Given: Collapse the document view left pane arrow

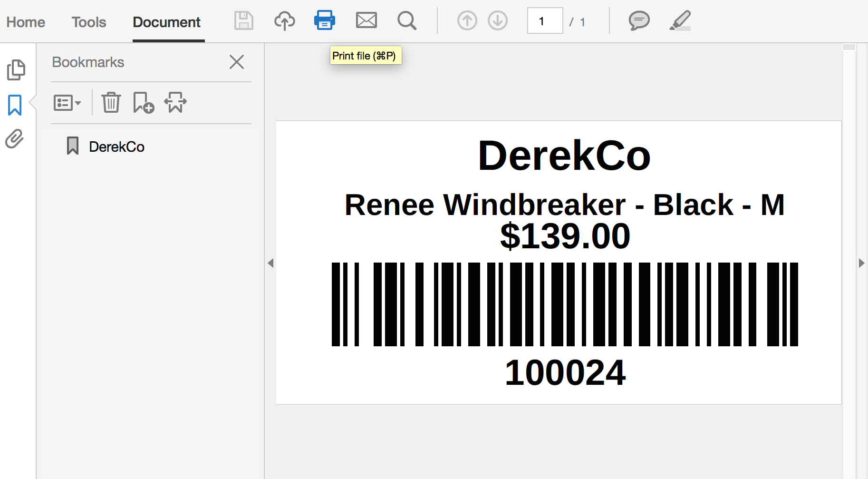Looking at the screenshot, I should [x=270, y=263].
